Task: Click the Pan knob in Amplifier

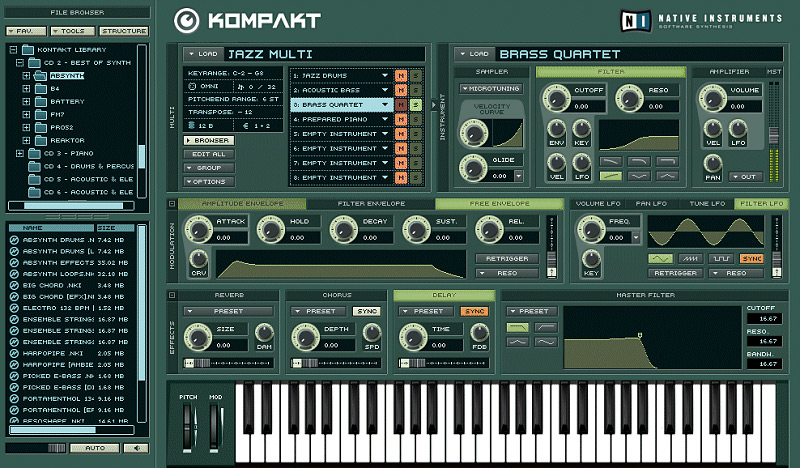Action: pos(713,164)
